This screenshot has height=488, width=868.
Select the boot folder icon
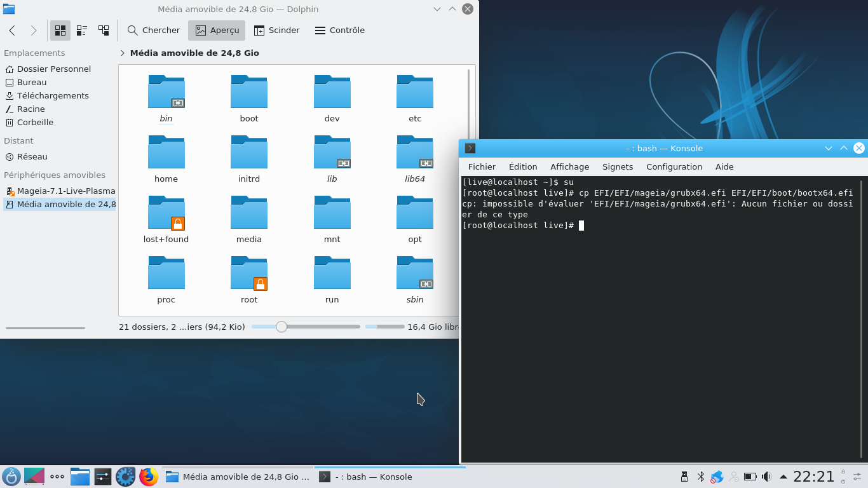click(x=249, y=91)
